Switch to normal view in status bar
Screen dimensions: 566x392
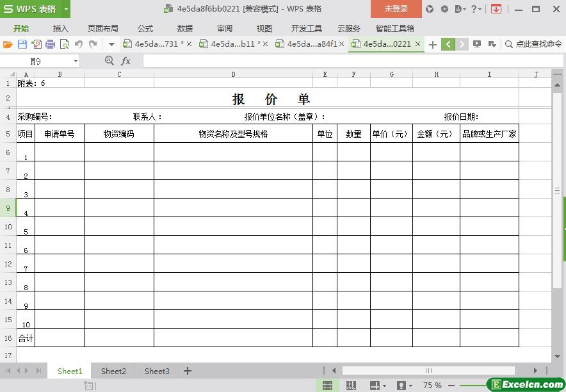pos(327,385)
